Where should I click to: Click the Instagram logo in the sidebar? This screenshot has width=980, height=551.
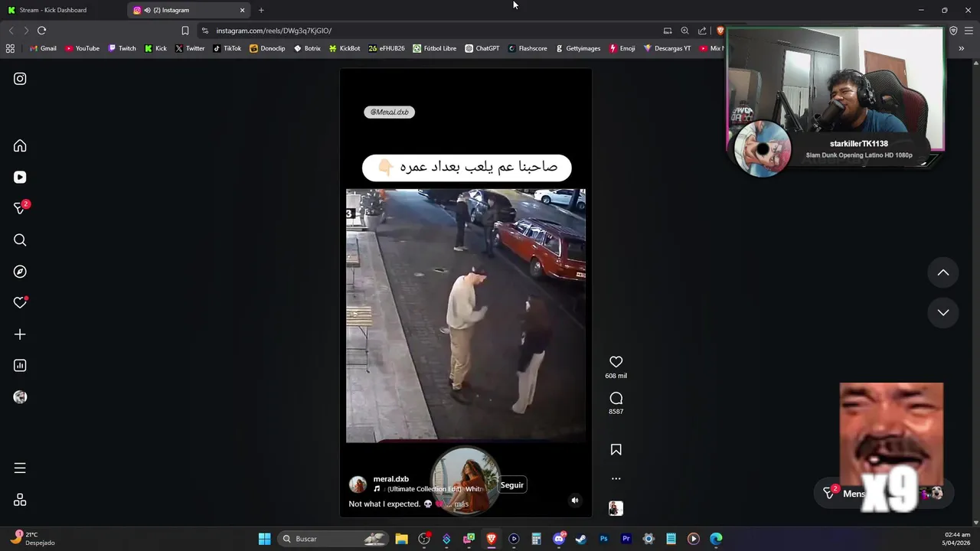(x=20, y=79)
